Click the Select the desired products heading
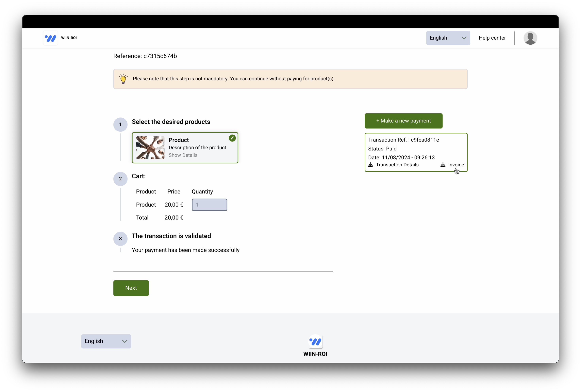The image size is (581, 392). click(171, 122)
